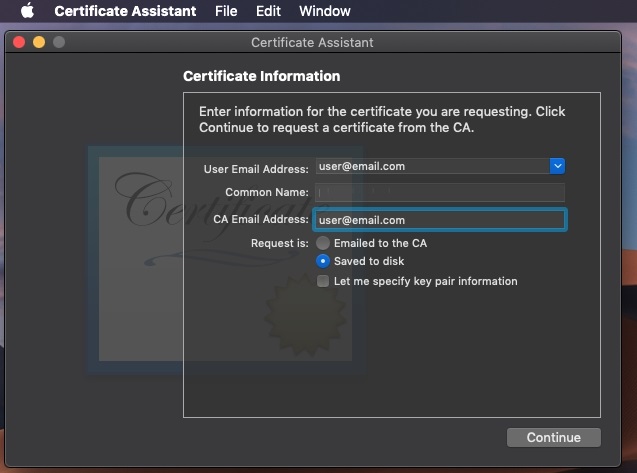
Task: Select the Saved to disk radio button
Action: 323,261
